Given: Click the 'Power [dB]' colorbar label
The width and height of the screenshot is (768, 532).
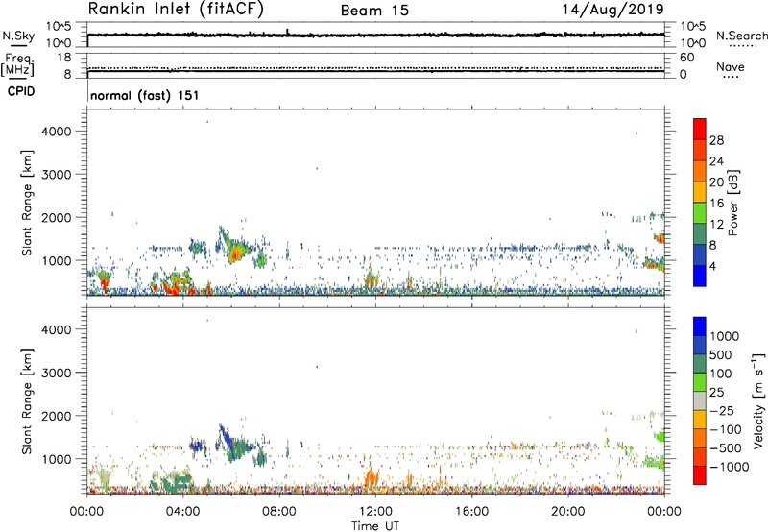Looking at the screenshot, I should pyautogui.click(x=732, y=203).
